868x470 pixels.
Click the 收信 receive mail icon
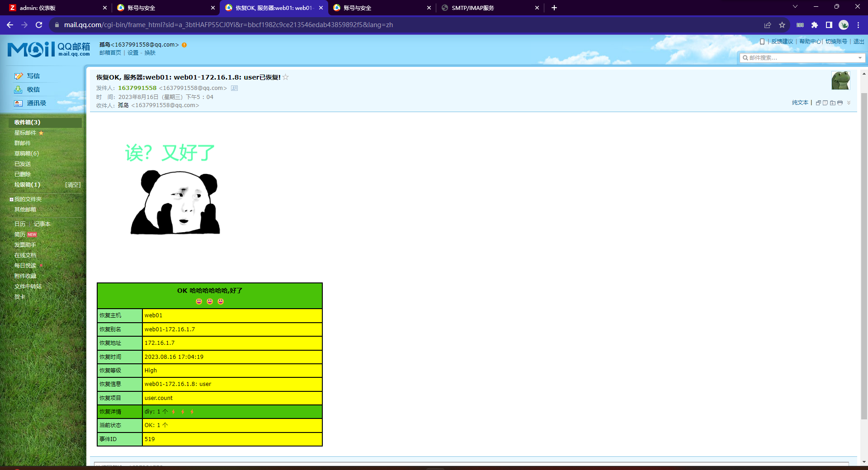(19, 89)
